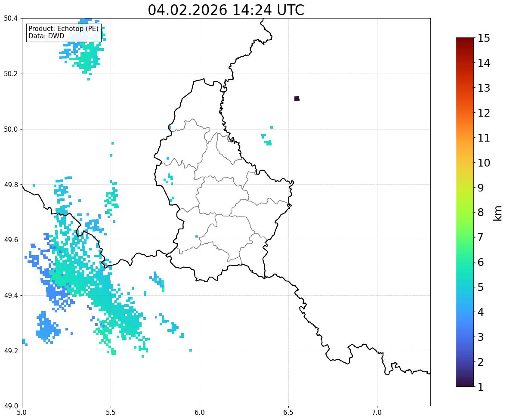Image resolution: width=507 pixels, height=420 pixels.
Task: Click the blue 3 km colorbar band
Action: click(465, 337)
